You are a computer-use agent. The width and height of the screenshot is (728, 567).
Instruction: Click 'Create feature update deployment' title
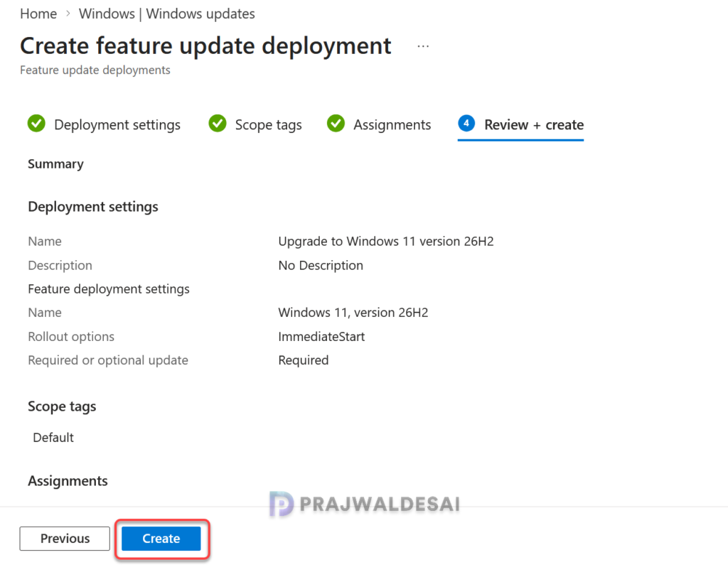205,46
